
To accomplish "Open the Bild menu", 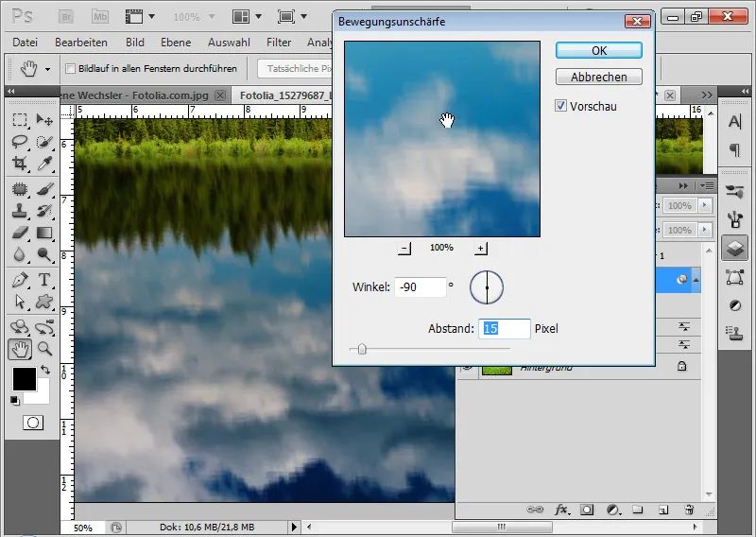I will tap(135, 43).
